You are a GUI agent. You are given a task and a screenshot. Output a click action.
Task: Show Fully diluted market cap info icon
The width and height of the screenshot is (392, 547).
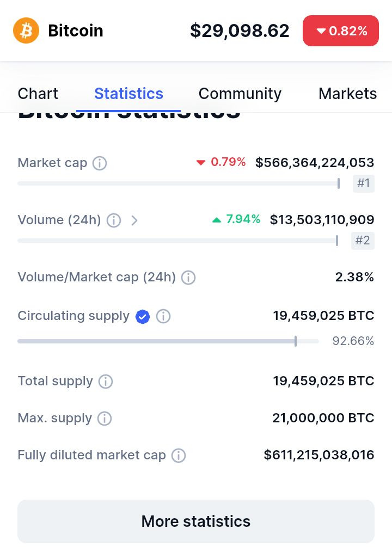179,455
